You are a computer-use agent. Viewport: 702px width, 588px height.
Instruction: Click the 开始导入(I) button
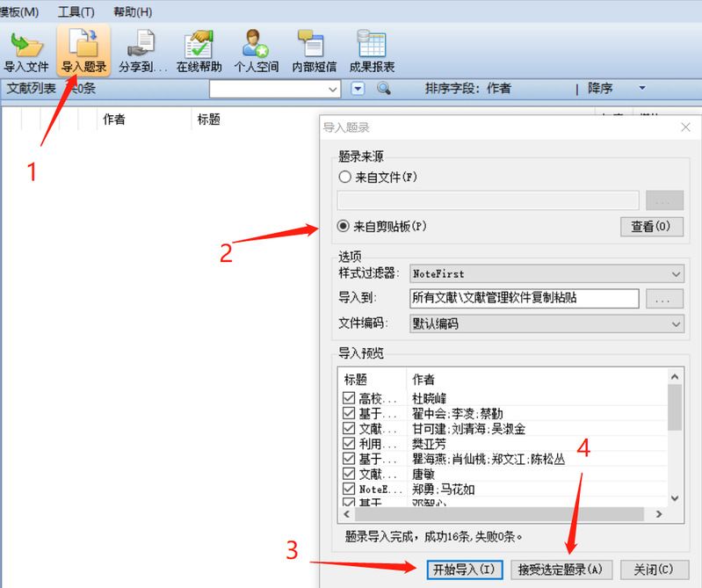pyautogui.click(x=465, y=569)
